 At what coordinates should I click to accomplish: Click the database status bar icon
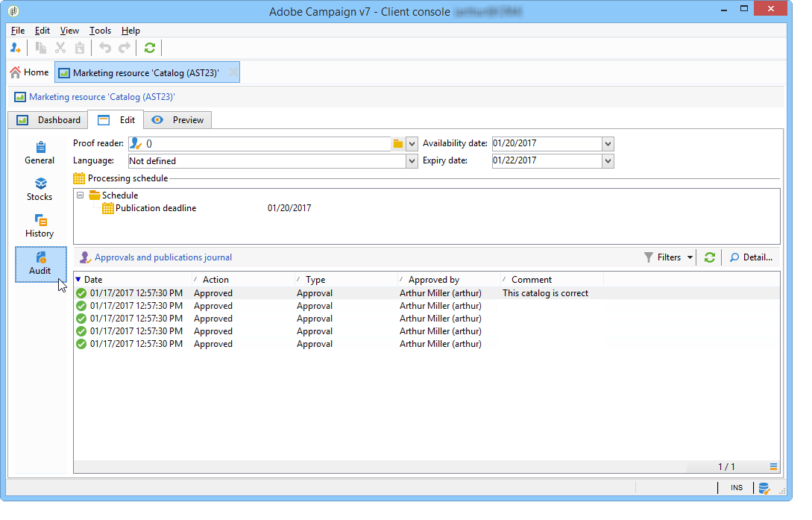764,488
